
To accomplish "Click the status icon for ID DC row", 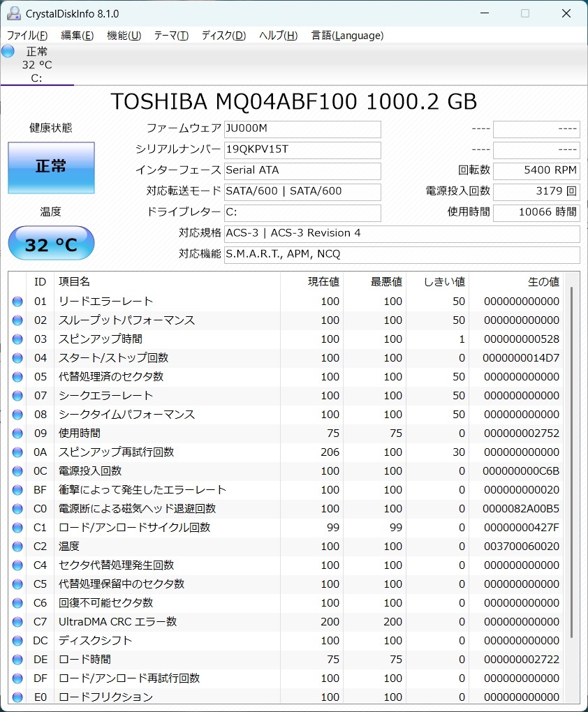I will [17, 640].
